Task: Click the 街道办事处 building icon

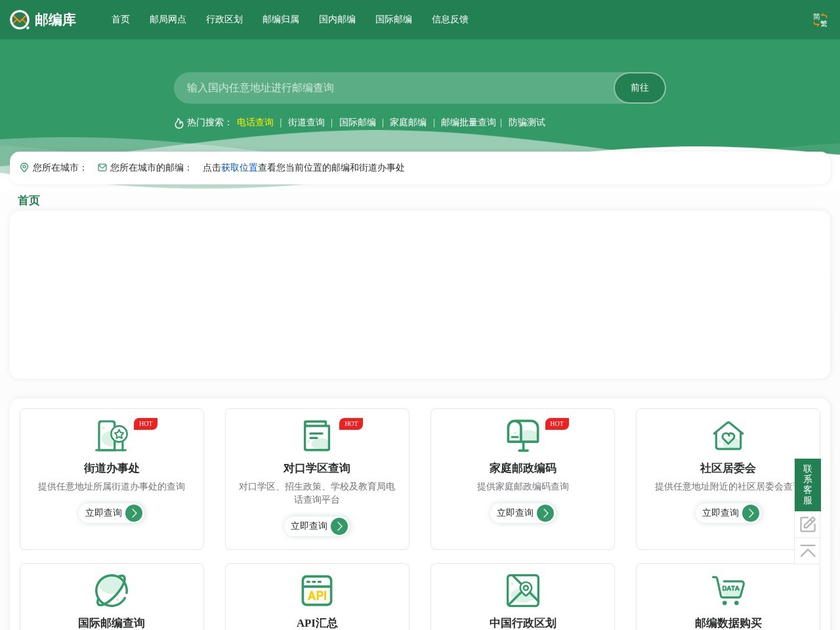Action: pos(112,435)
